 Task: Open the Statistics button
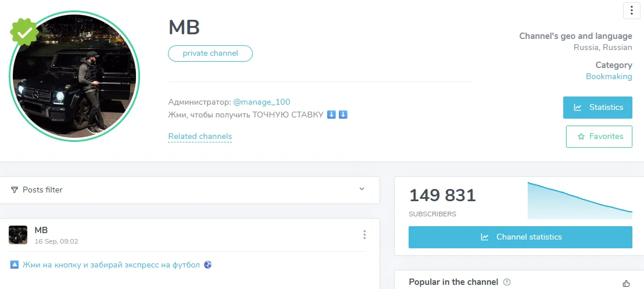[x=598, y=108]
